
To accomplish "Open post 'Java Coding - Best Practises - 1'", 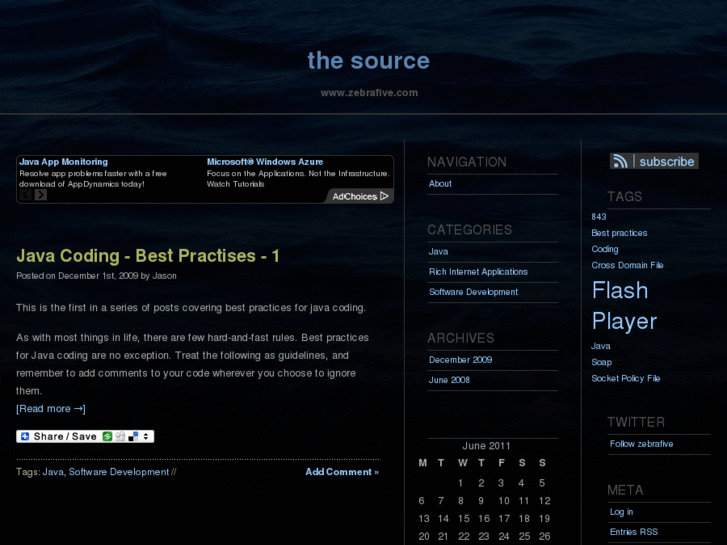I will click(148, 256).
